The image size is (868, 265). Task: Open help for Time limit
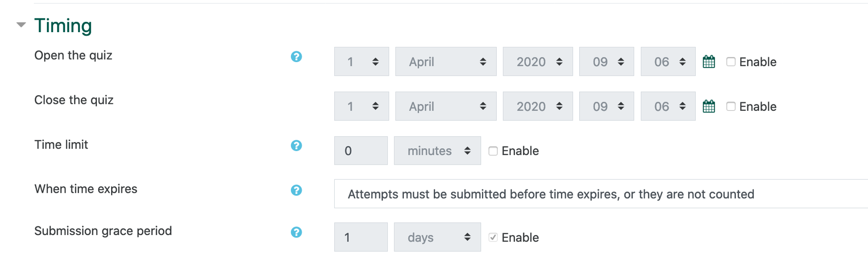point(297,145)
